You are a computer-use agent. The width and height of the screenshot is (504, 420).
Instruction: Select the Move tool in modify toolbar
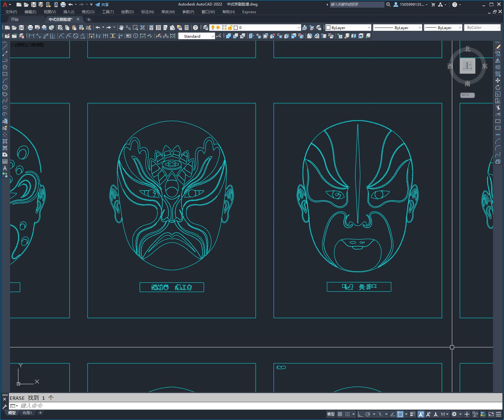point(498,81)
